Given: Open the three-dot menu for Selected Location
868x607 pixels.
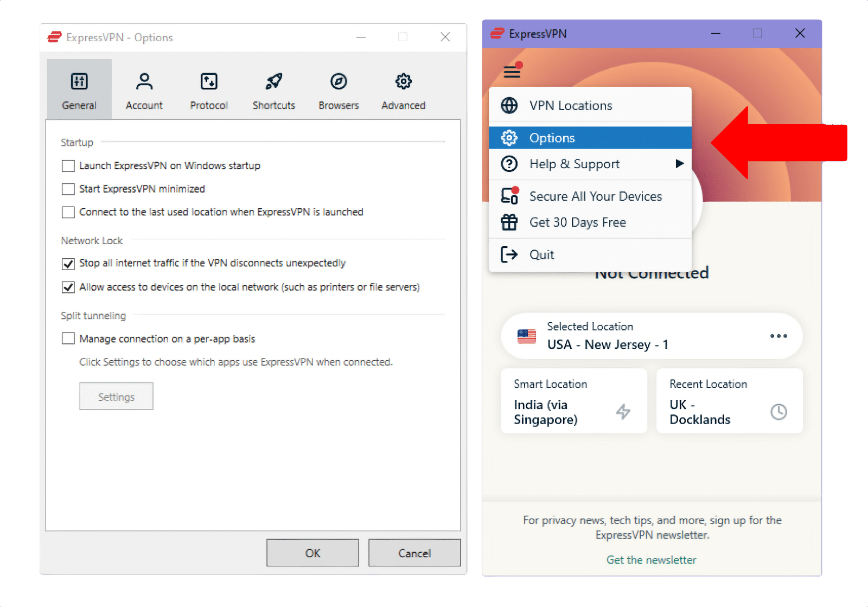Looking at the screenshot, I should (x=778, y=336).
